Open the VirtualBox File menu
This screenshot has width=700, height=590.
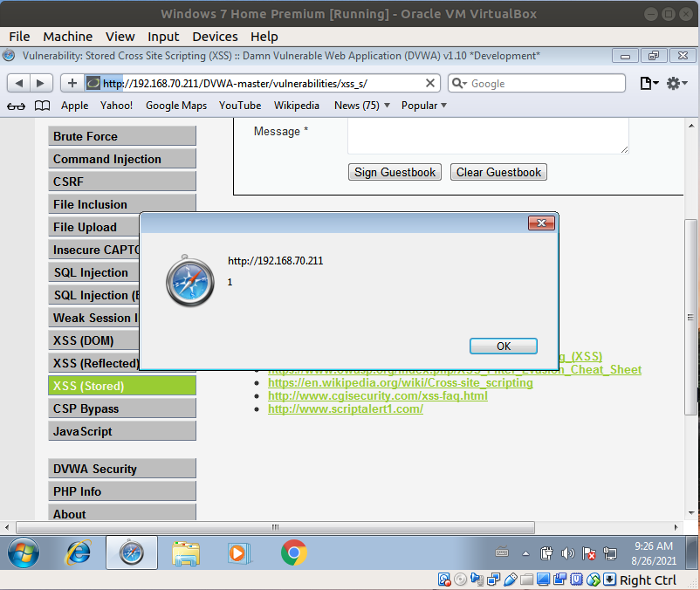coord(19,37)
